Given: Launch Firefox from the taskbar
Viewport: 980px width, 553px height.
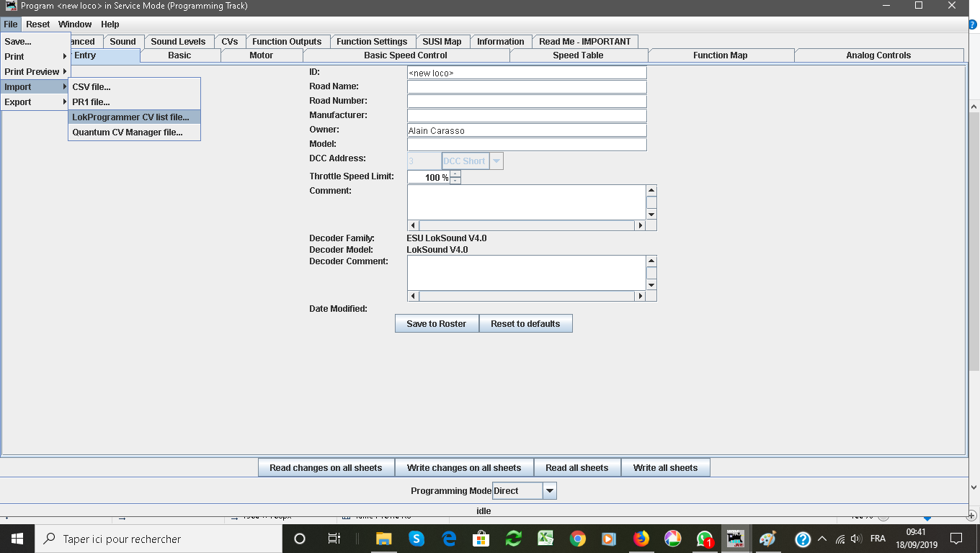Looking at the screenshot, I should click(641, 539).
